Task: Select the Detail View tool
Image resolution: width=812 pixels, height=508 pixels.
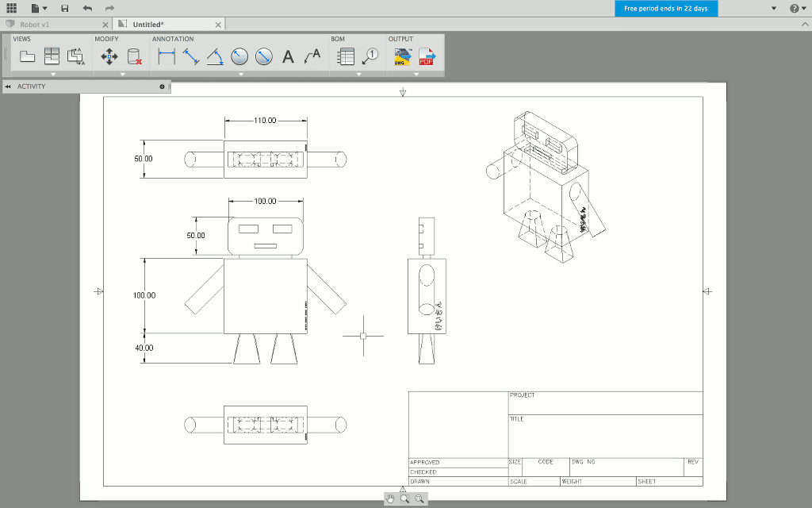Action: [x=76, y=56]
